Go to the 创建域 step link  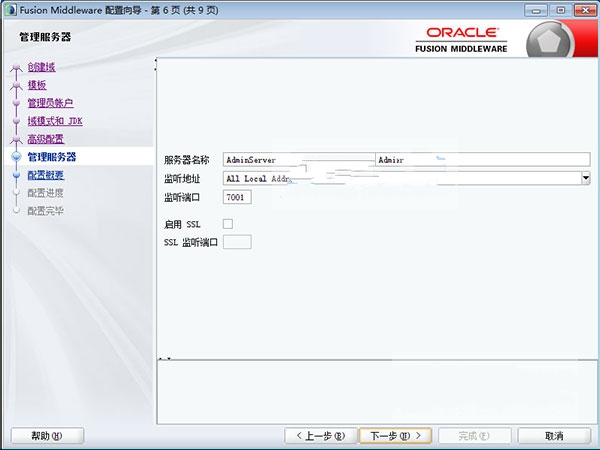(x=41, y=67)
